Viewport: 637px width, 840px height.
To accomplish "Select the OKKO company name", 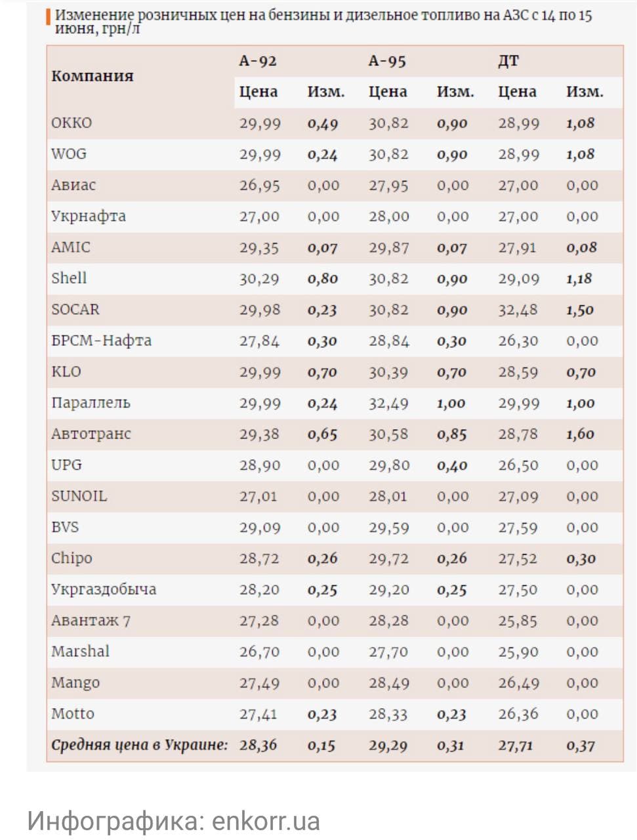I will 72,123.
